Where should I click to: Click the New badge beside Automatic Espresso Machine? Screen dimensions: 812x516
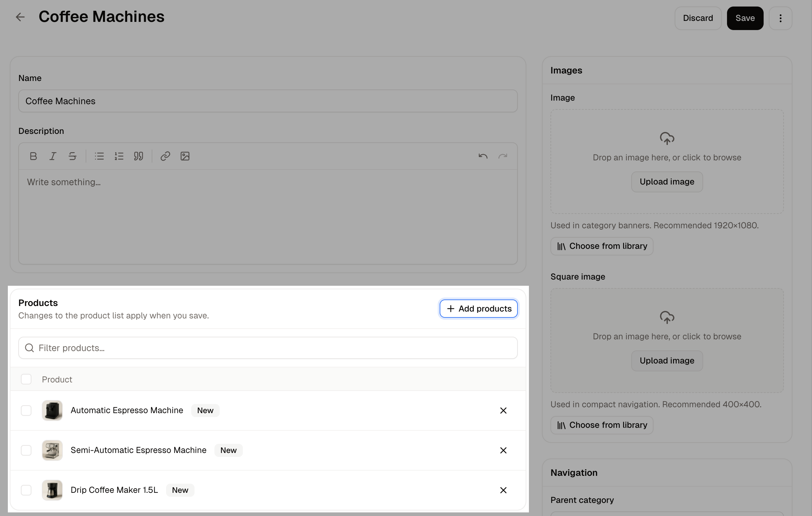pyautogui.click(x=205, y=410)
